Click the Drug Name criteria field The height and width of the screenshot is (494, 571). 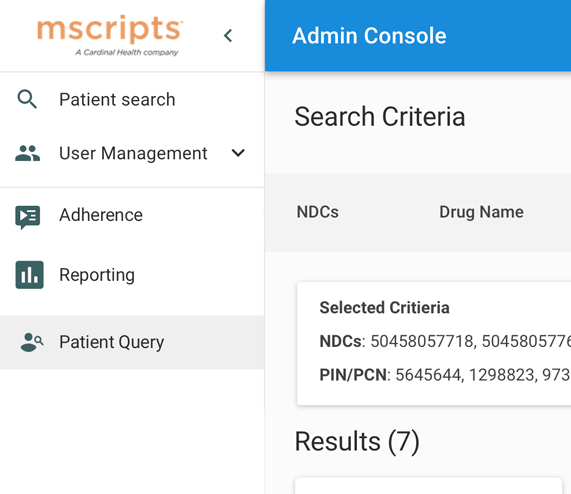(481, 212)
